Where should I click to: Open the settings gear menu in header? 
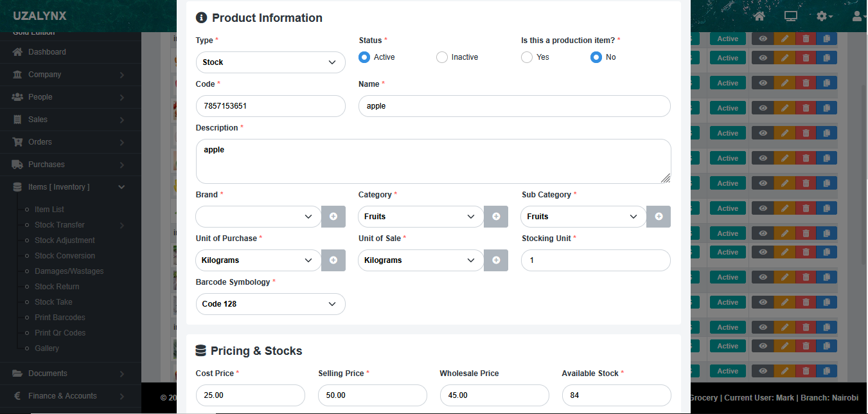tap(824, 16)
